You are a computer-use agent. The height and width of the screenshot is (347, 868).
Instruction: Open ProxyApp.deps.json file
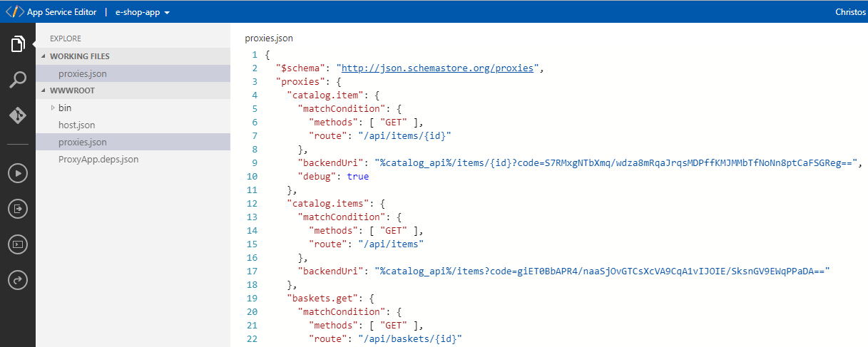98,159
